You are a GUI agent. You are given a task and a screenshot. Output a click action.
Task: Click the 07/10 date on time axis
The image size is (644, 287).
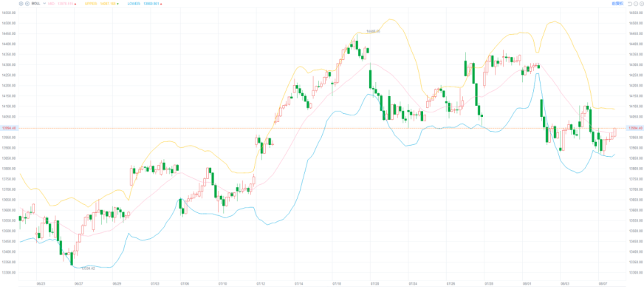[x=222, y=284]
